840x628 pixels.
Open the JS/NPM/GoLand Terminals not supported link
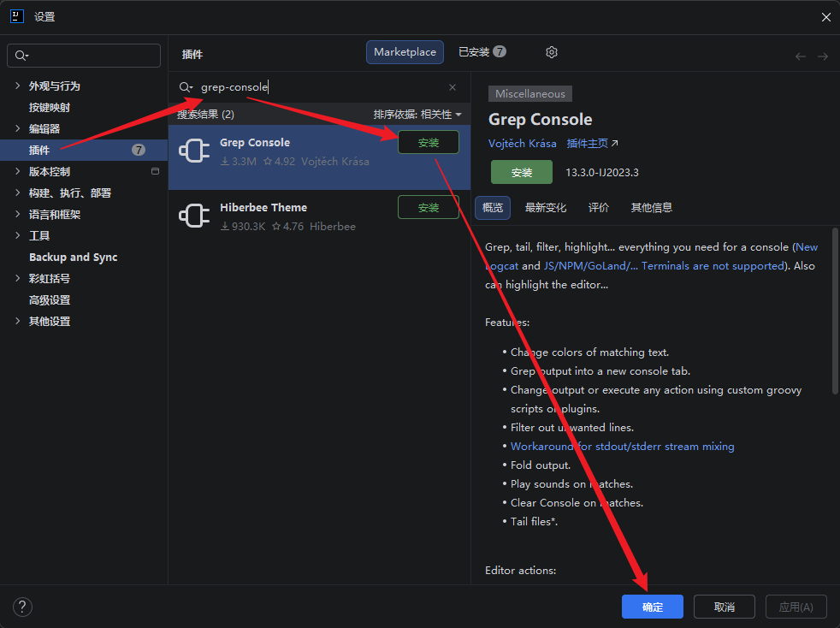pos(665,266)
